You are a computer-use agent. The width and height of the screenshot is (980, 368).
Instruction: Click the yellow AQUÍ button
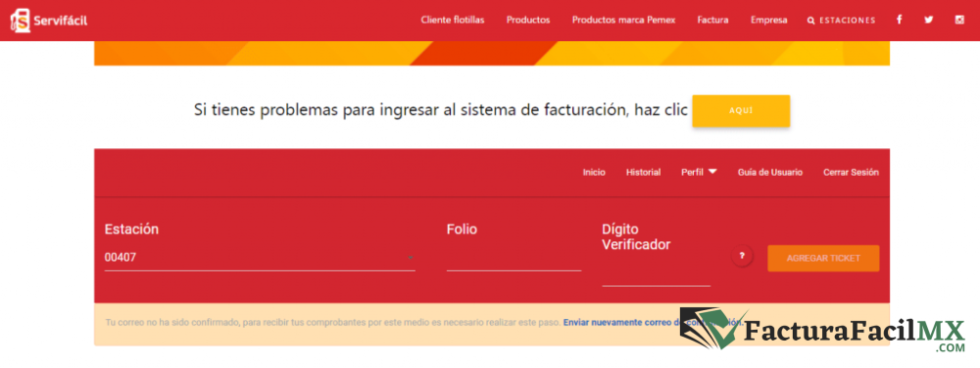click(741, 111)
